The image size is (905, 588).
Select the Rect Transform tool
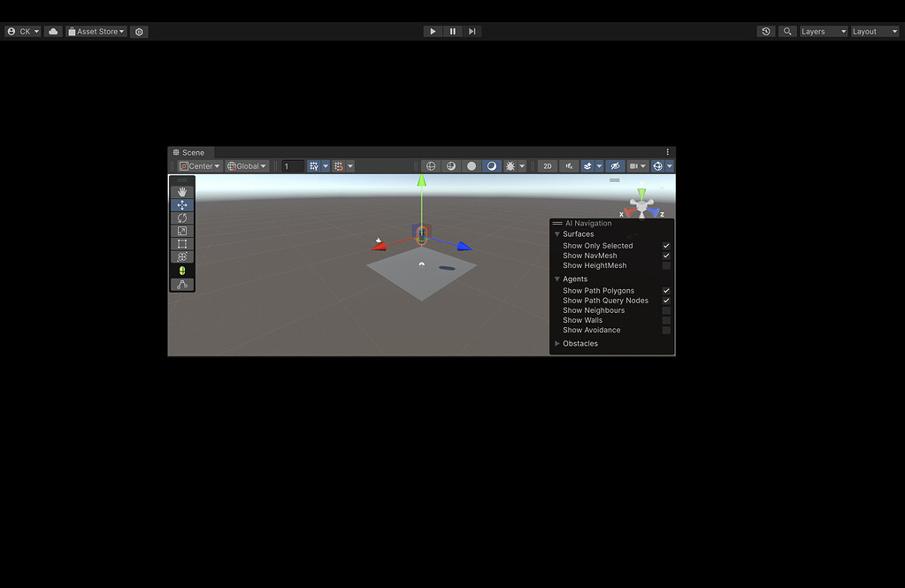[182, 243]
